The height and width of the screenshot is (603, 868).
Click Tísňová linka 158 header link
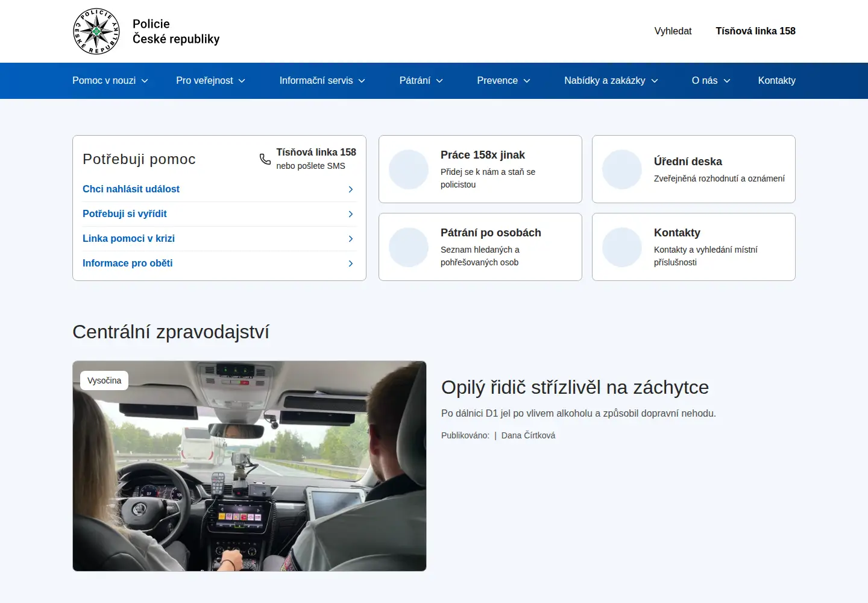[755, 31]
